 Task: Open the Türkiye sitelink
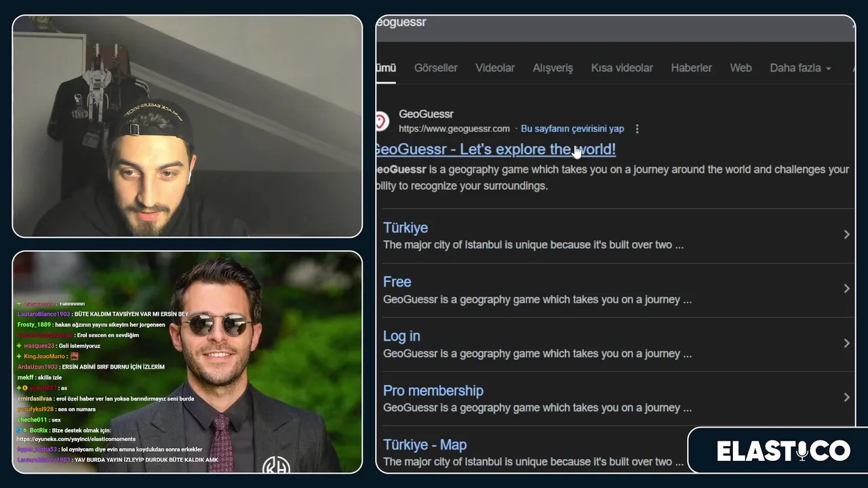(406, 228)
